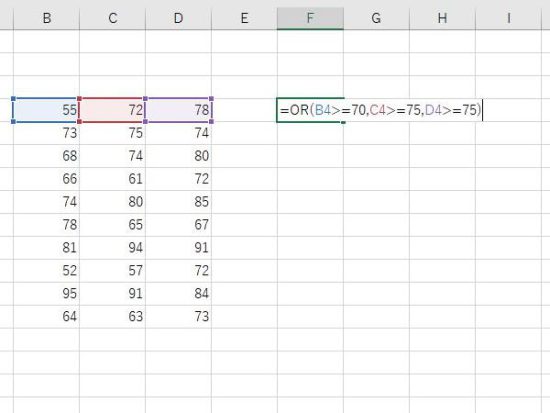Select the cell with value 63
The height and width of the screenshot is (413, 550).
pos(113,317)
